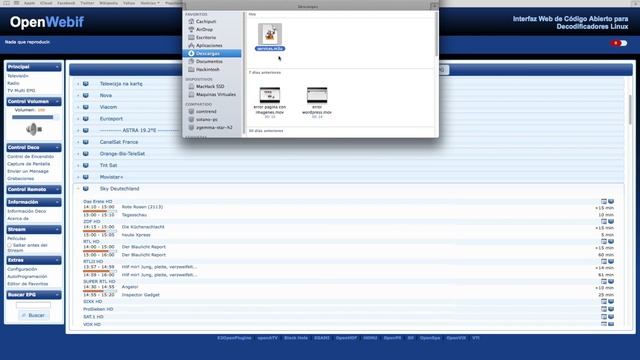The height and width of the screenshot is (360, 640).
Task: Click the Buscar button
Action: [33, 315]
